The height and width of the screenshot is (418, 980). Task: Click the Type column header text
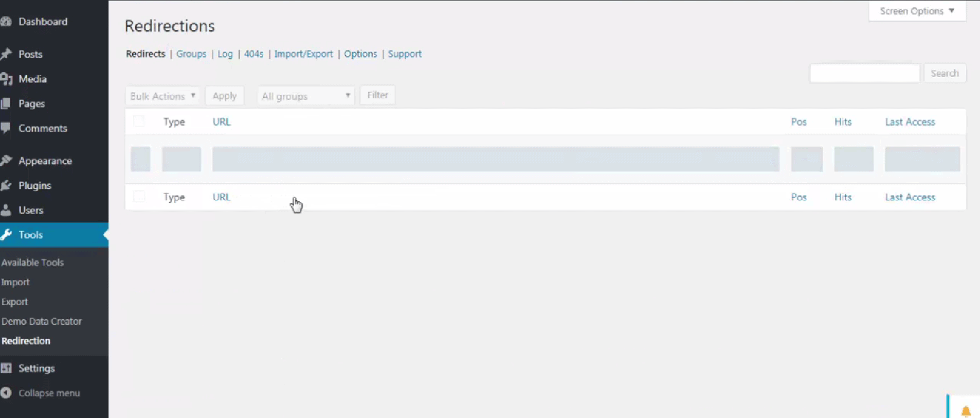pyautogui.click(x=174, y=122)
